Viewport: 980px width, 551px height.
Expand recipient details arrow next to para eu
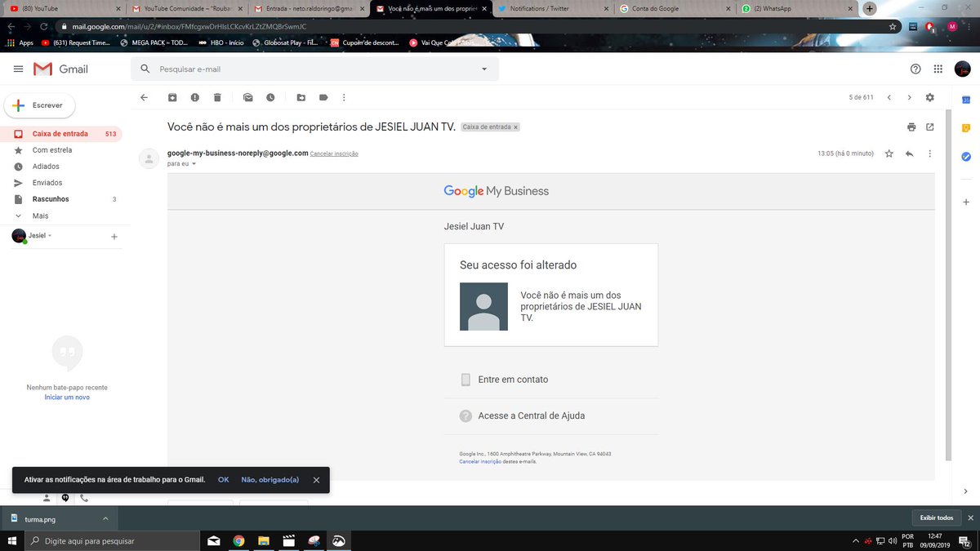point(194,164)
